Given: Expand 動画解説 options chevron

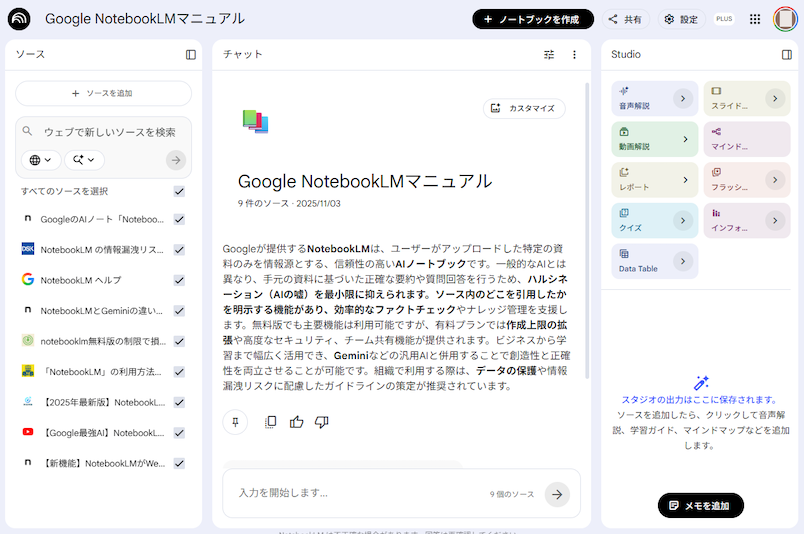Looking at the screenshot, I should coord(686,139).
